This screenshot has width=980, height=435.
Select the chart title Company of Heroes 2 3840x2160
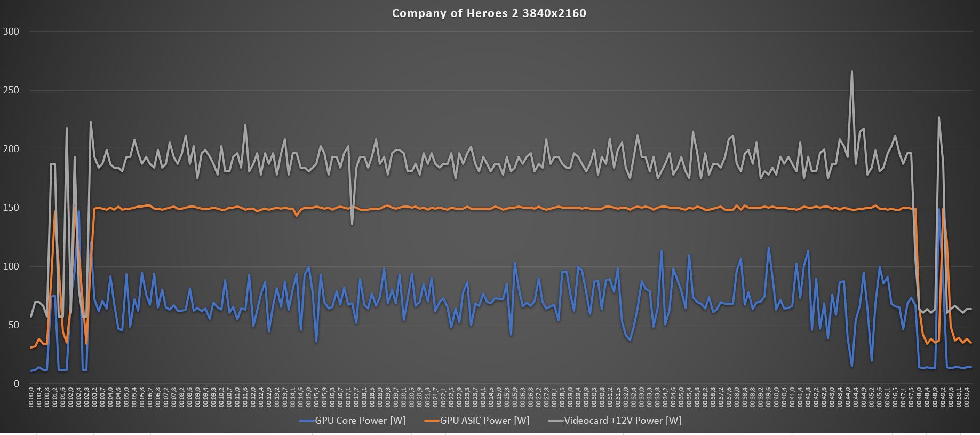click(x=489, y=13)
